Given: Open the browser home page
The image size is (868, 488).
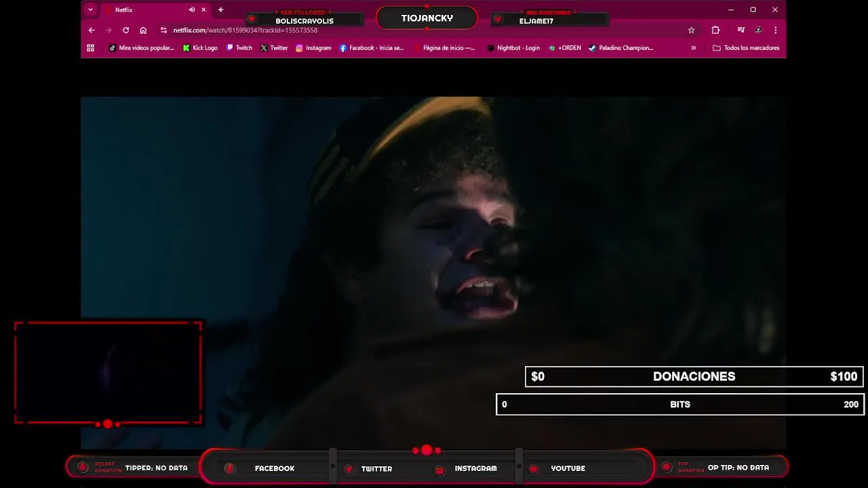Looking at the screenshot, I should [143, 30].
